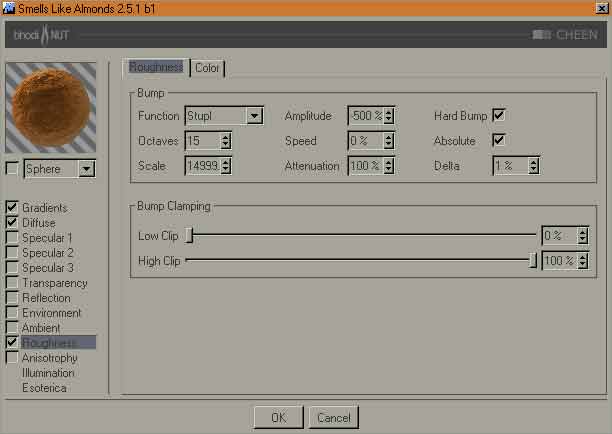This screenshot has height=434, width=612.
Task: Click the window title bar app icon
Action: [x=10, y=8]
